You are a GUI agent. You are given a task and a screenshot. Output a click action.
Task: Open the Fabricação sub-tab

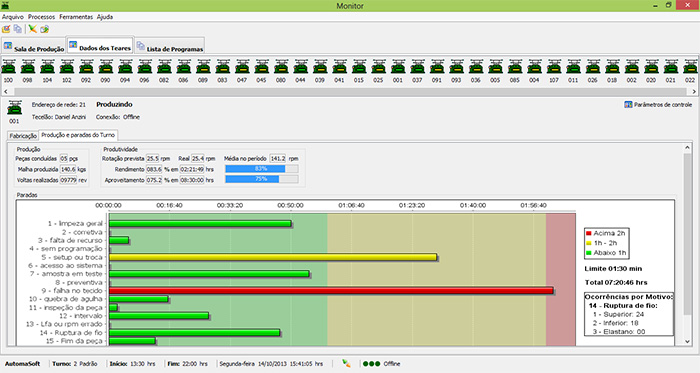click(23, 136)
